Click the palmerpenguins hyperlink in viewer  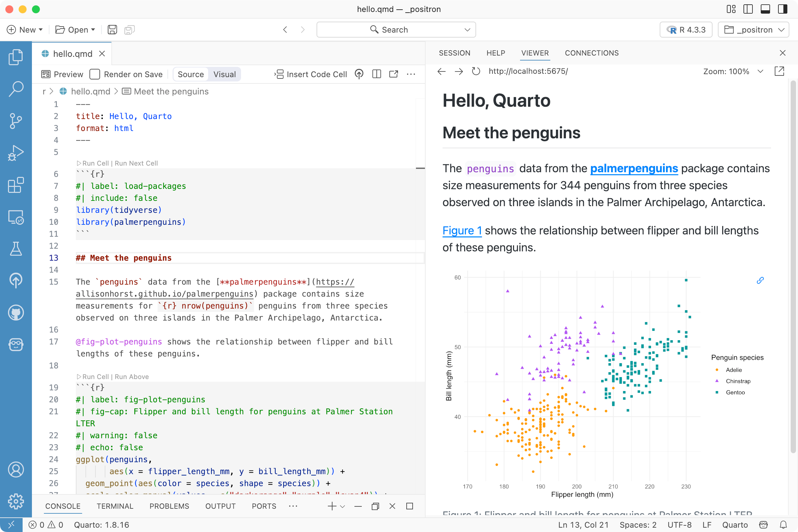click(x=634, y=169)
